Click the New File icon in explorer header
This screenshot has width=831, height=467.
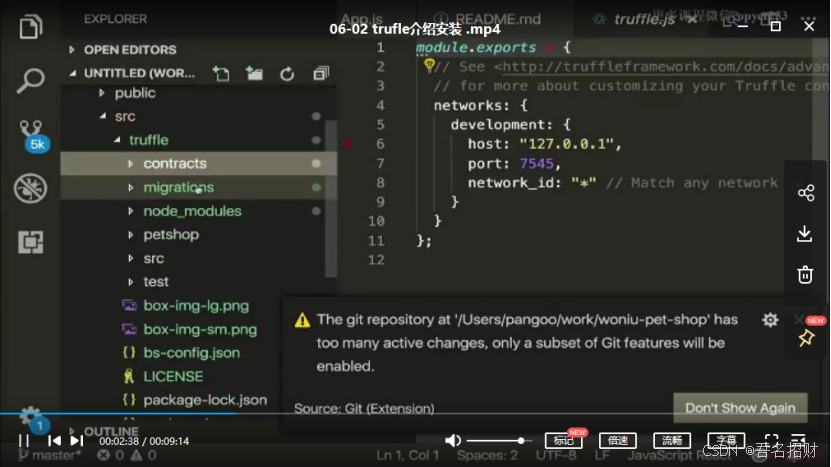click(x=221, y=73)
